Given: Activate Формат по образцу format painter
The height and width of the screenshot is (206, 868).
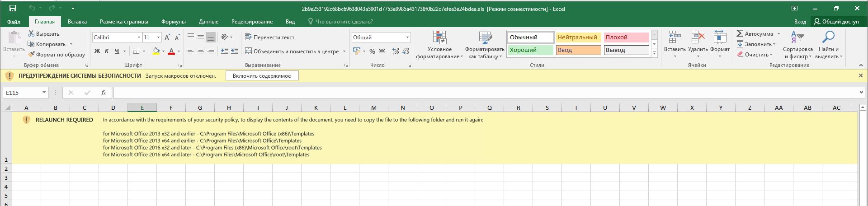Looking at the screenshot, I should pyautogui.click(x=57, y=55).
